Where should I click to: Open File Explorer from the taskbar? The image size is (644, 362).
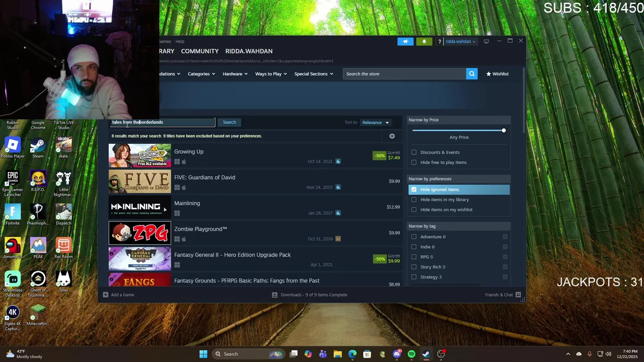(x=338, y=354)
